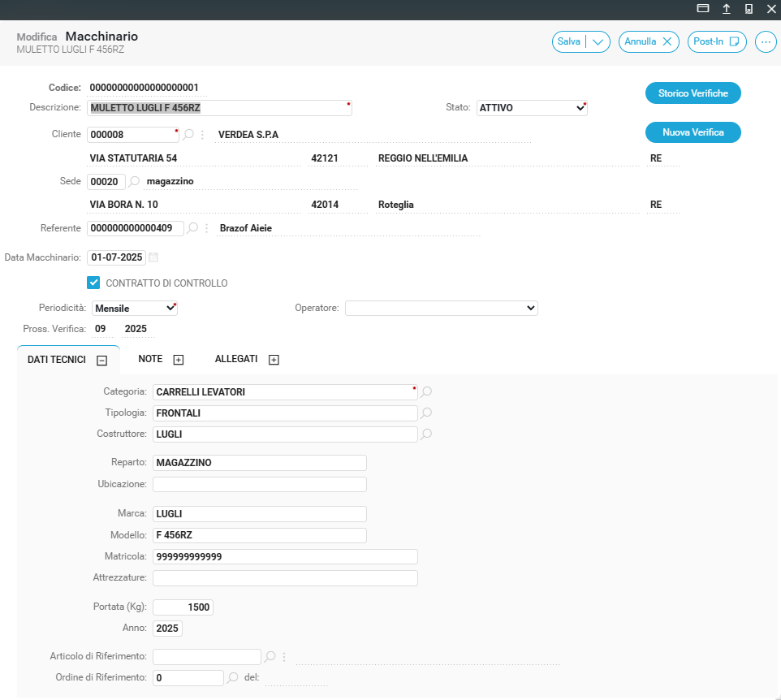Viewport: 781px width, 700px height.
Task: Click the lookup icon next to Tipologia
Action: coord(426,413)
